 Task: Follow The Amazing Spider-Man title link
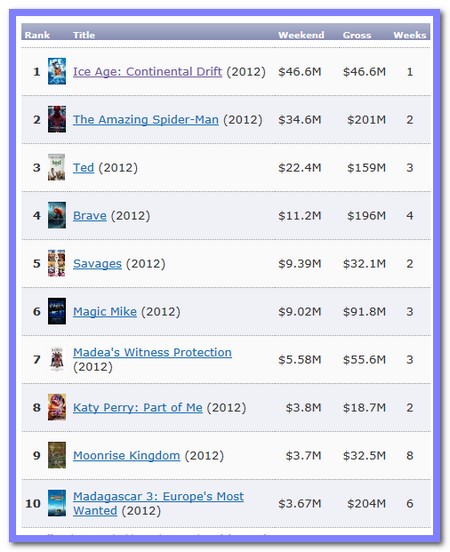146,120
